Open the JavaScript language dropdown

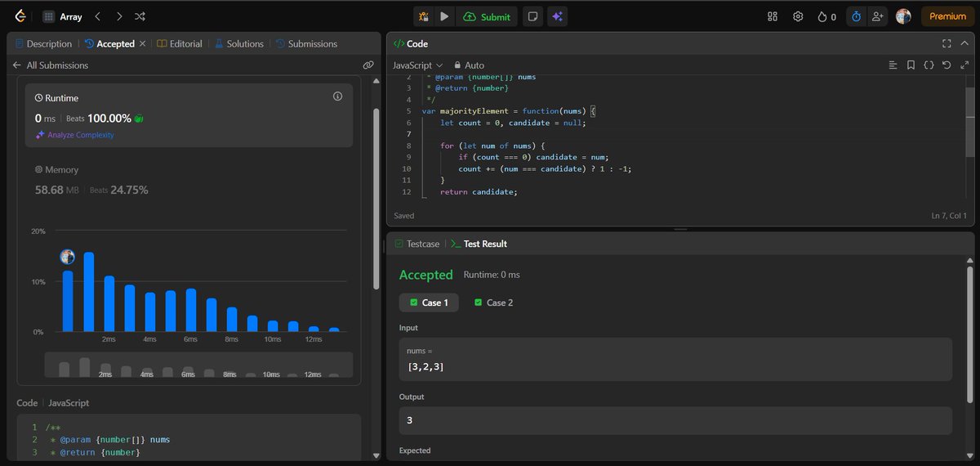pos(417,65)
